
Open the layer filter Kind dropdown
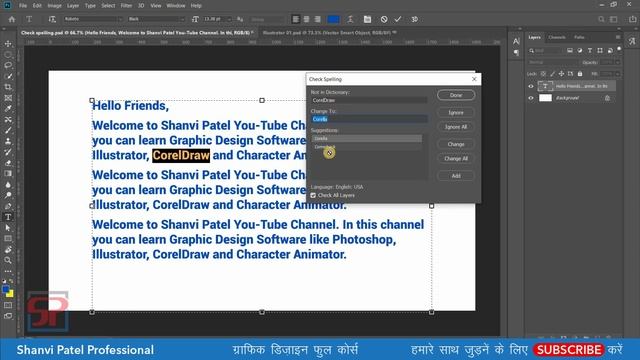tap(546, 51)
